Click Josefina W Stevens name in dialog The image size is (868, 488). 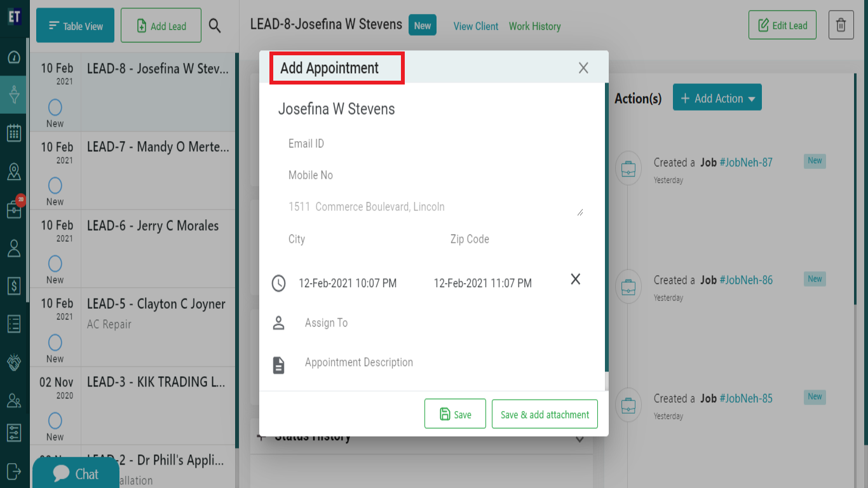point(336,109)
